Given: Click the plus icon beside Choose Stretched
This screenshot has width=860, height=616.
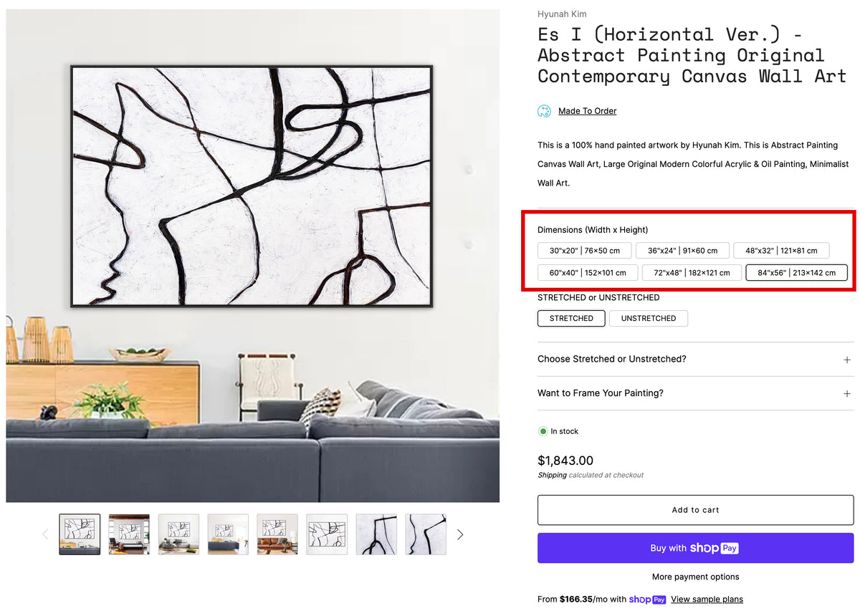Looking at the screenshot, I should click(x=846, y=360).
